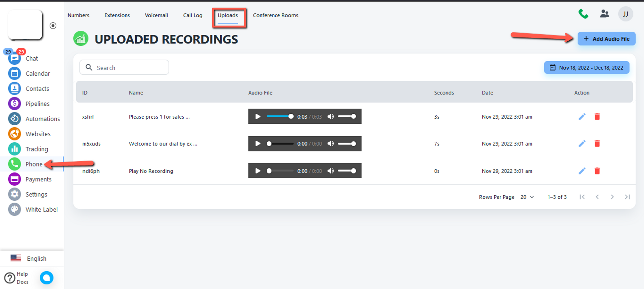
Task: Open the Chat sidebar icon
Action: (14, 59)
